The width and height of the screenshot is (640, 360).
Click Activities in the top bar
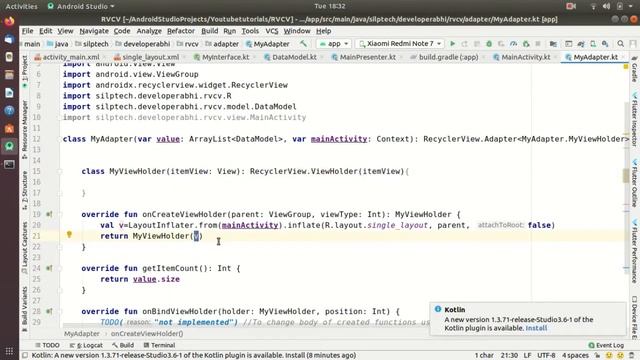(x=21, y=6)
